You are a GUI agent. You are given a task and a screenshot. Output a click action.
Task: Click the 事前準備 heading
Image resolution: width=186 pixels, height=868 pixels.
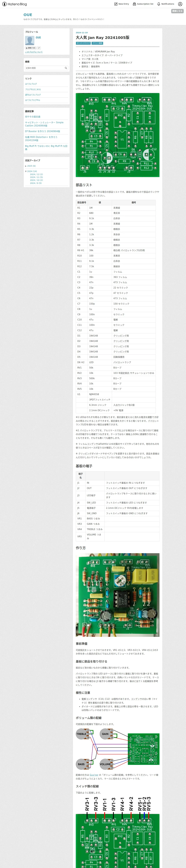81,644
